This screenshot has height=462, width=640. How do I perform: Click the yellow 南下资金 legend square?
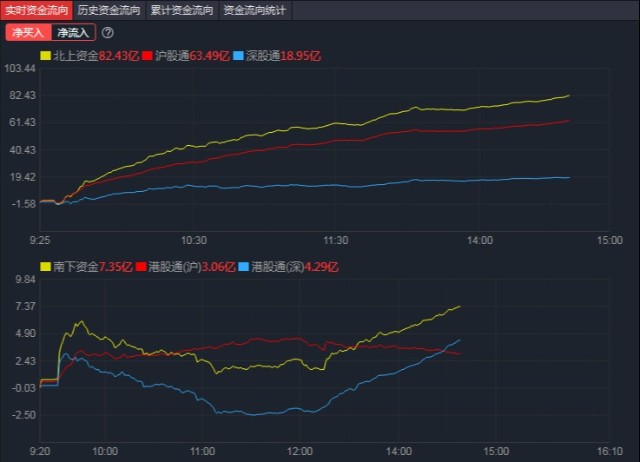coord(45,267)
